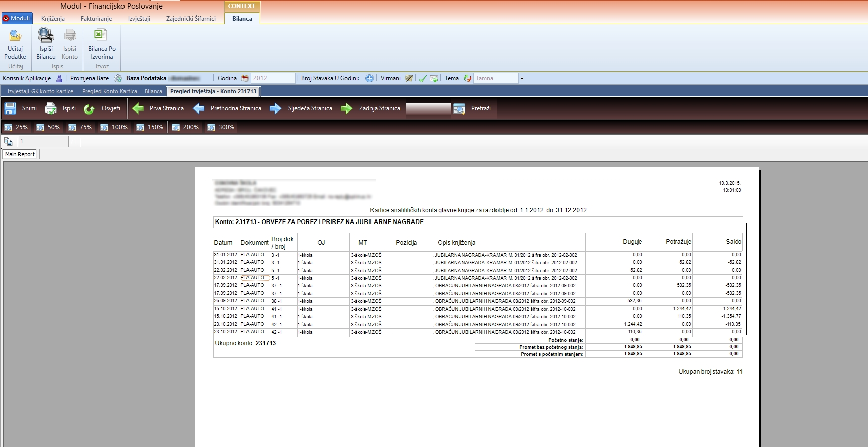Click the Godina year input field
Screen dimensions: 868x447
pyautogui.click(x=273, y=78)
